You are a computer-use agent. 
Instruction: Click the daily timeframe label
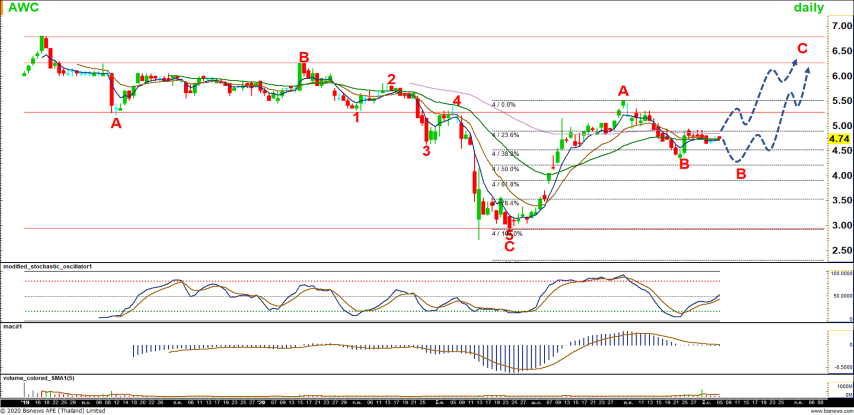tap(809, 8)
